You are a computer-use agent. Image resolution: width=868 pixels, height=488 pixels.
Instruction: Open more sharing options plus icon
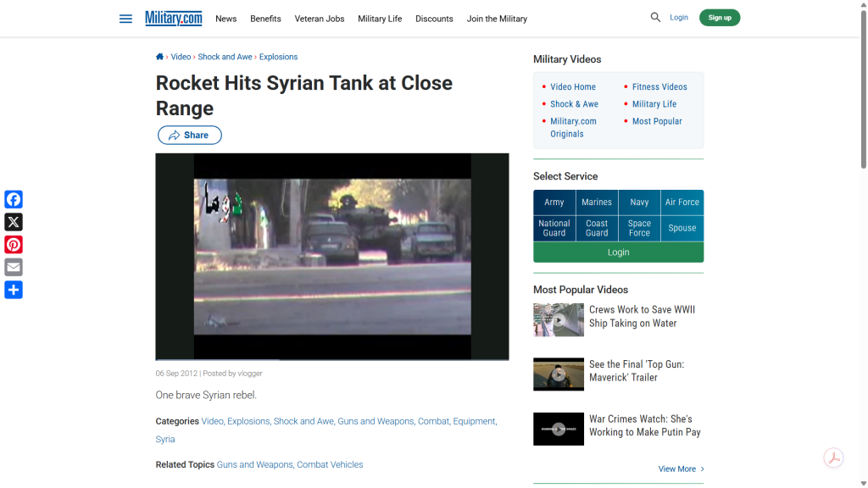[x=14, y=291]
